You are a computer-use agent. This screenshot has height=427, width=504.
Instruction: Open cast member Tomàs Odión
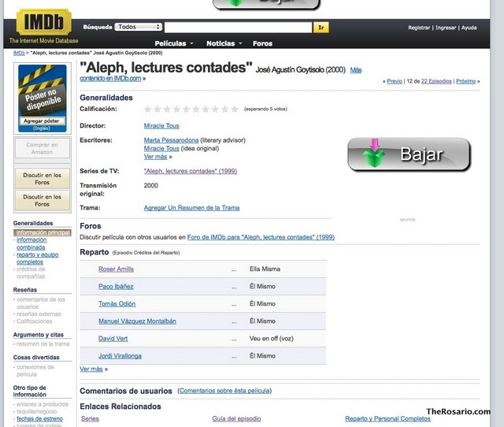point(117,304)
